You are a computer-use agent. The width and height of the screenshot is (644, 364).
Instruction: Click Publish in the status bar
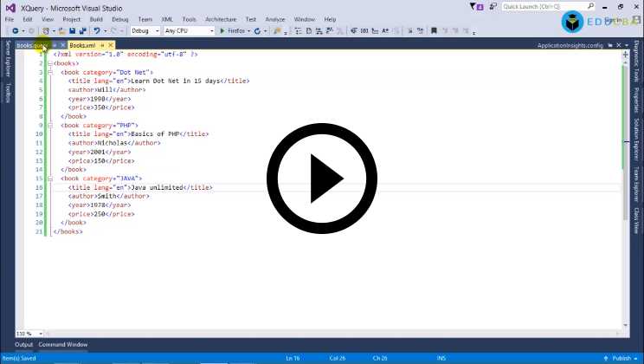(621, 358)
